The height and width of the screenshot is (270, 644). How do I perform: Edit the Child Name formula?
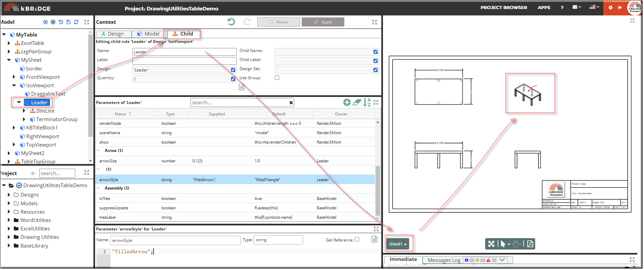(x=376, y=52)
